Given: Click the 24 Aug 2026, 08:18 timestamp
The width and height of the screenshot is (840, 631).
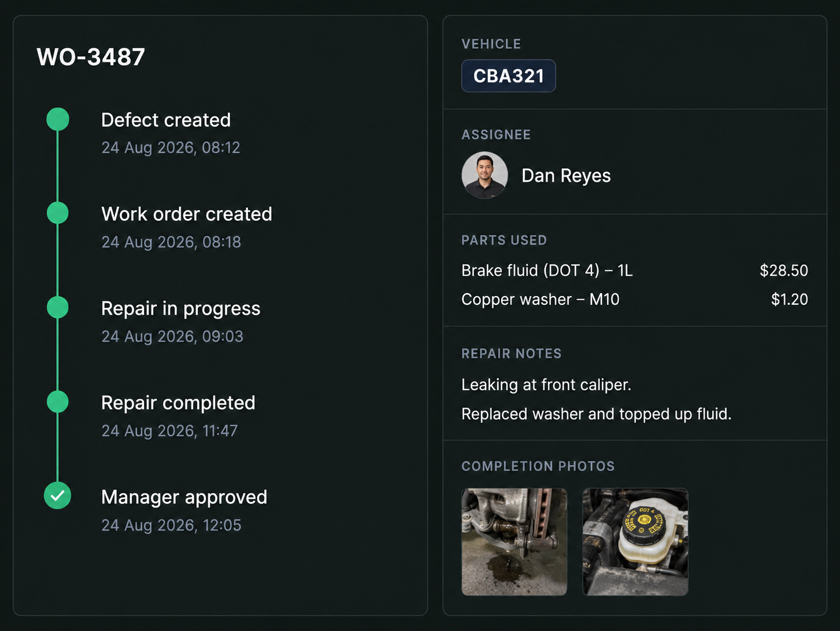Looking at the screenshot, I should [171, 242].
